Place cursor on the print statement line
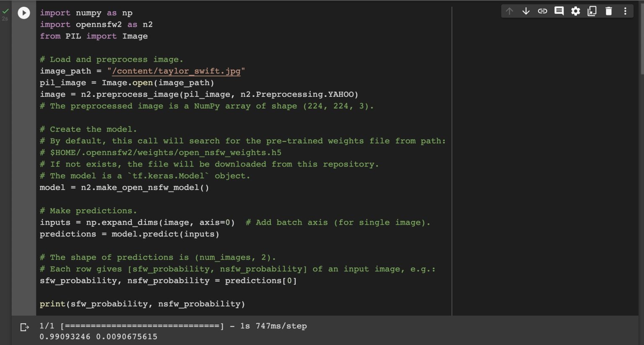 (142, 304)
